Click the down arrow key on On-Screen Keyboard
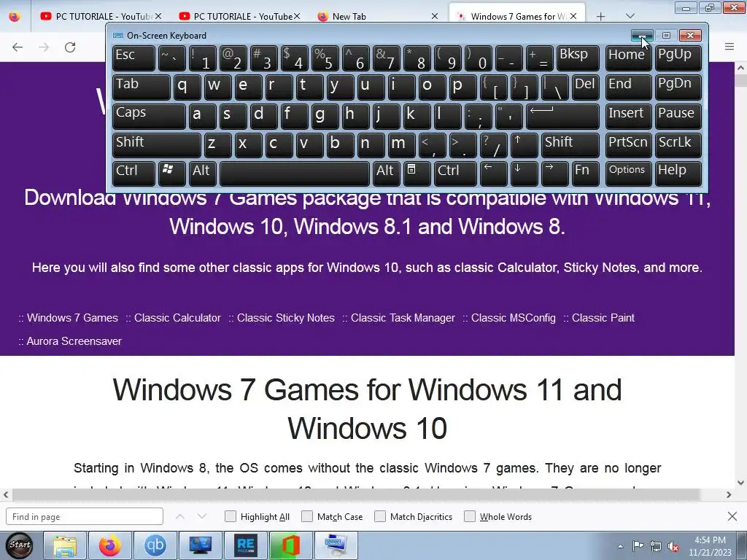 (524, 174)
